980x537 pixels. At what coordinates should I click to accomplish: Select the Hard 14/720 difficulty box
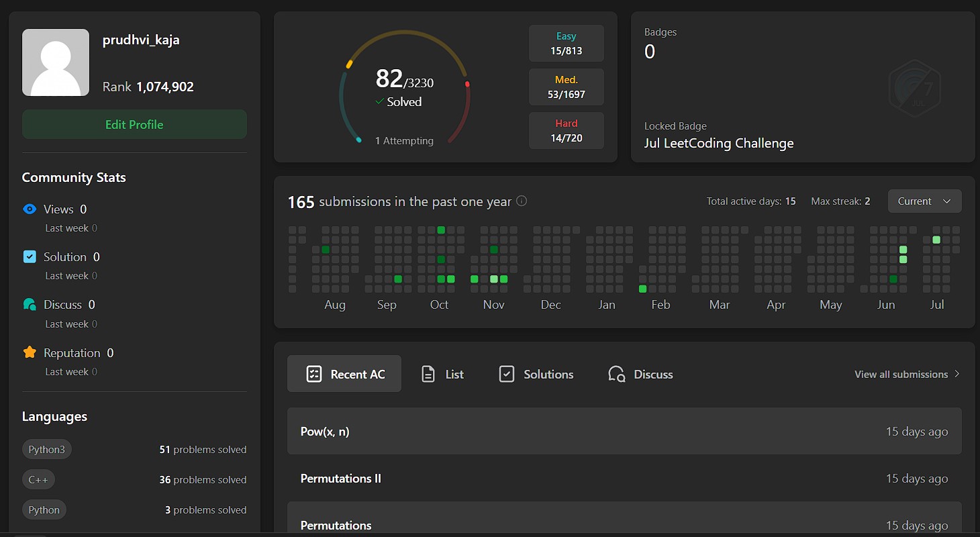coord(566,131)
